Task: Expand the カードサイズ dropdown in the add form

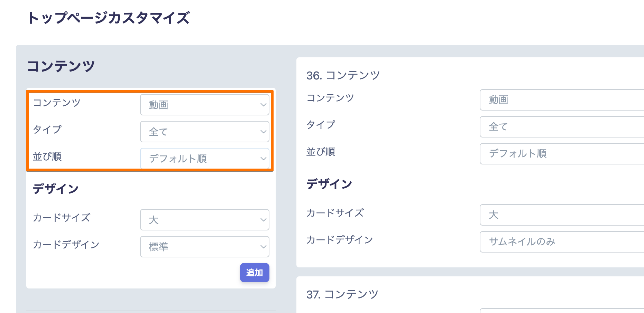Action: (x=204, y=220)
